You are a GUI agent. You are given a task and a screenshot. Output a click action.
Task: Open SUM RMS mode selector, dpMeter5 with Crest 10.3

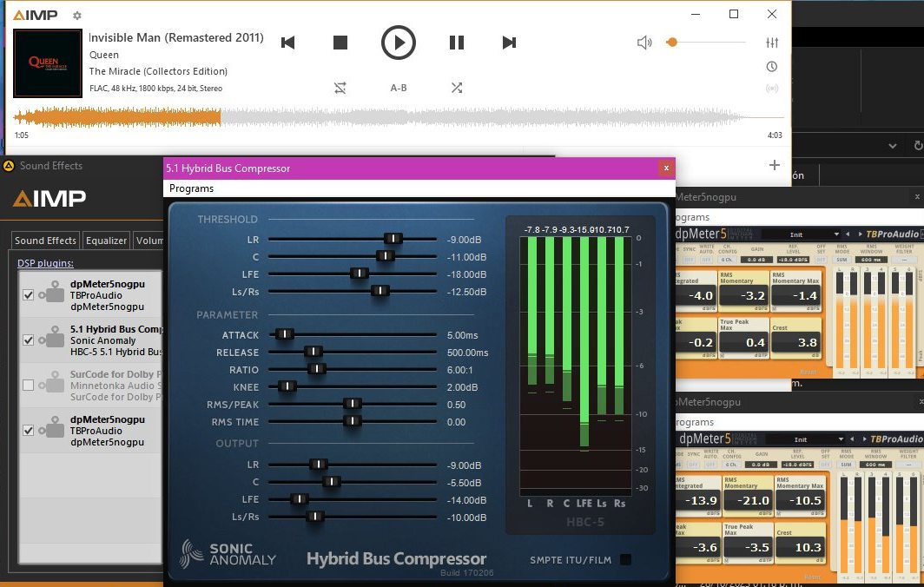846,465
